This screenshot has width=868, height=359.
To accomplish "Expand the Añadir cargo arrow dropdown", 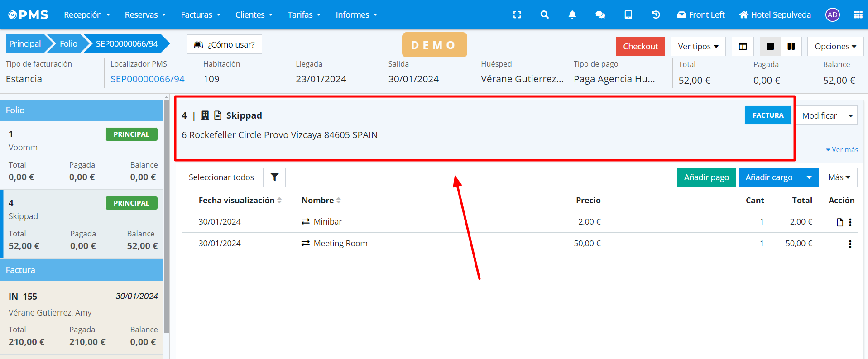I will (809, 177).
